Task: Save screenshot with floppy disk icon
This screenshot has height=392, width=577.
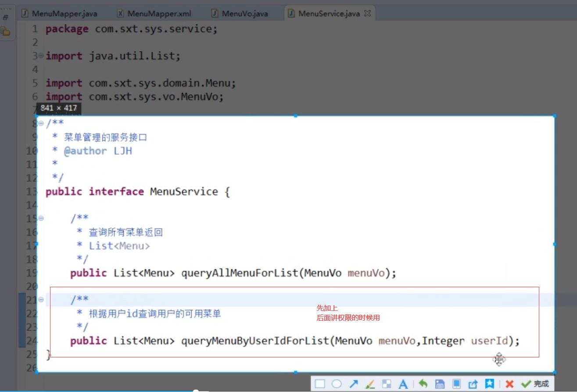Action: click(440, 384)
